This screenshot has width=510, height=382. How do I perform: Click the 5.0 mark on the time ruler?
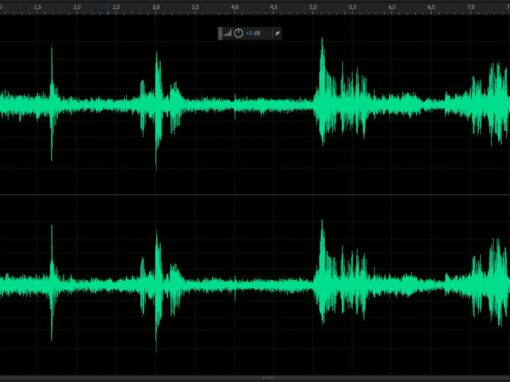(313, 7)
